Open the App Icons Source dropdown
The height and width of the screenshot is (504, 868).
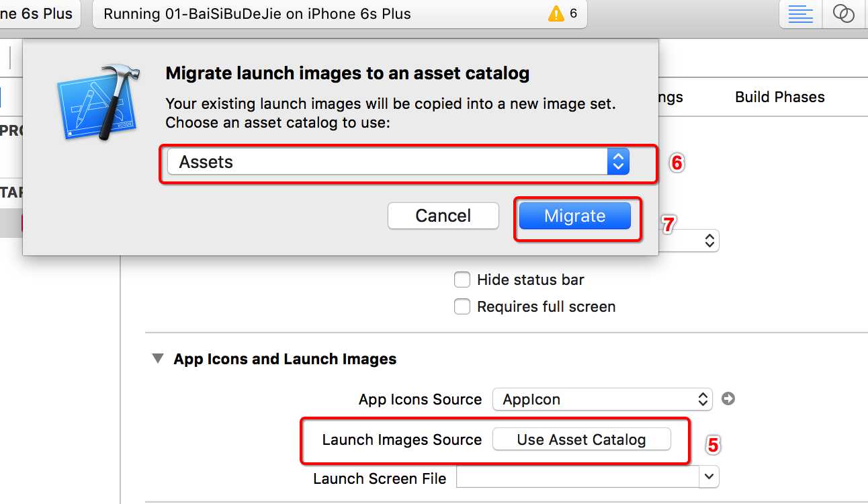point(602,399)
